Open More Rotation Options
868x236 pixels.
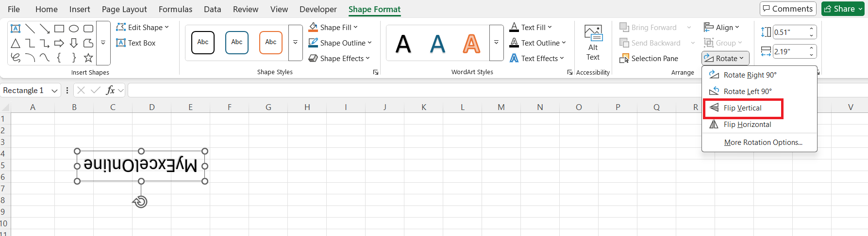759,142
